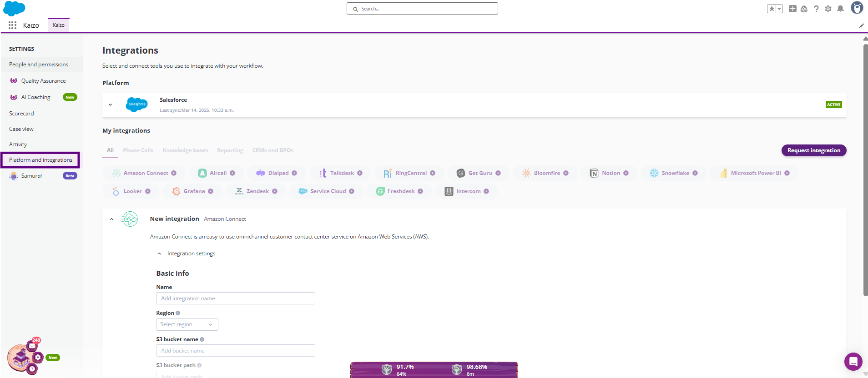
Task: Click the Zendesk plus icon
Action: [275, 191]
